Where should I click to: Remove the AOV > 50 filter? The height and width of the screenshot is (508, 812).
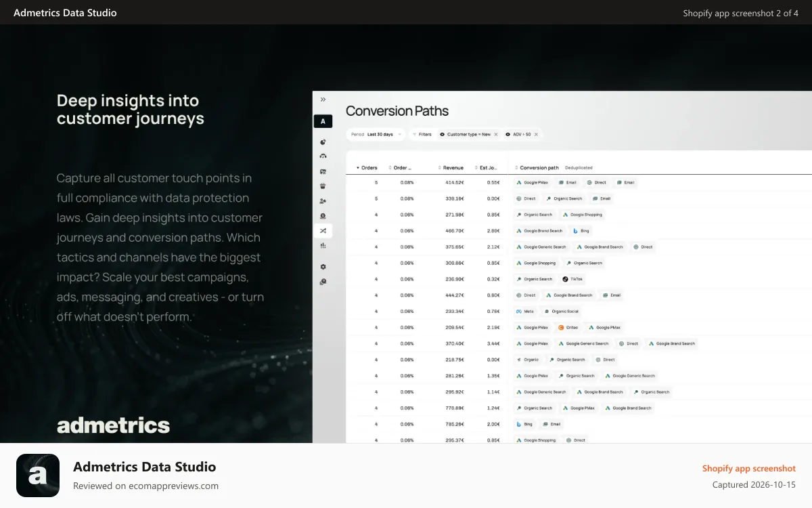536,134
